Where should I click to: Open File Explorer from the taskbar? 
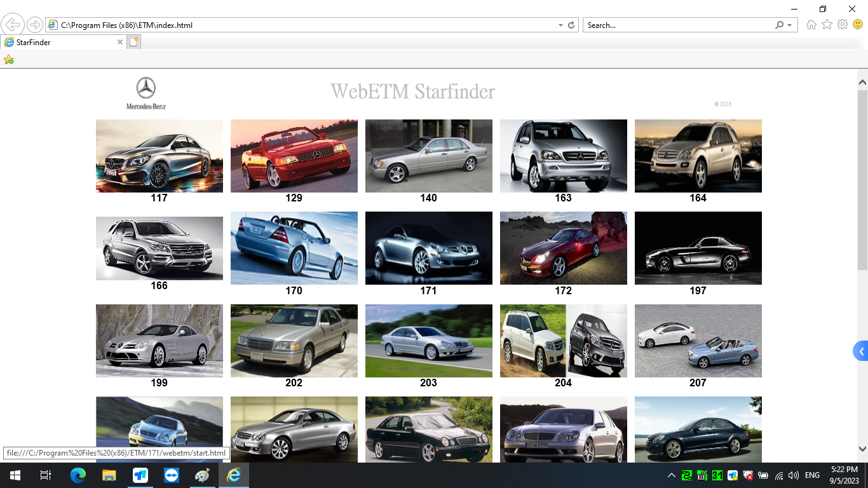pyautogui.click(x=109, y=475)
